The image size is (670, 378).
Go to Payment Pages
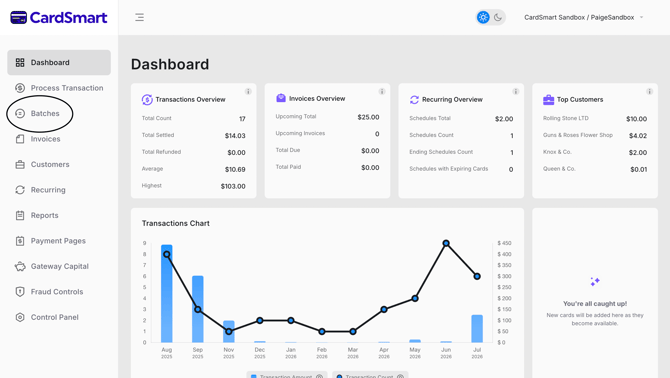click(59, 241)
